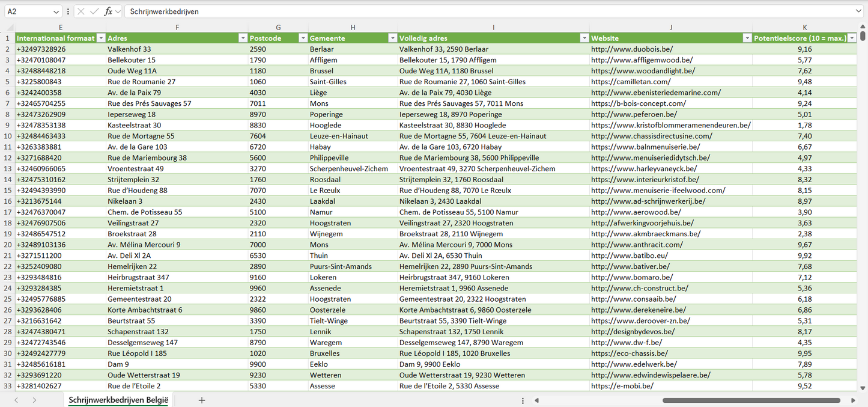Open the Gemeente column filter dropdown
This screenshot has width=868, height=407.
392,38
